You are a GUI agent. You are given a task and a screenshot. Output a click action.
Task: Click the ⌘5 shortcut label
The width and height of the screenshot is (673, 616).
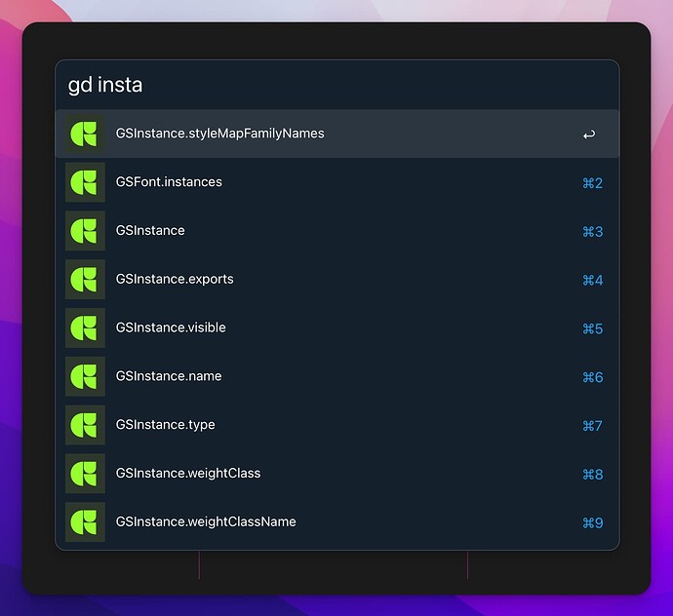(x=593, y=329)
